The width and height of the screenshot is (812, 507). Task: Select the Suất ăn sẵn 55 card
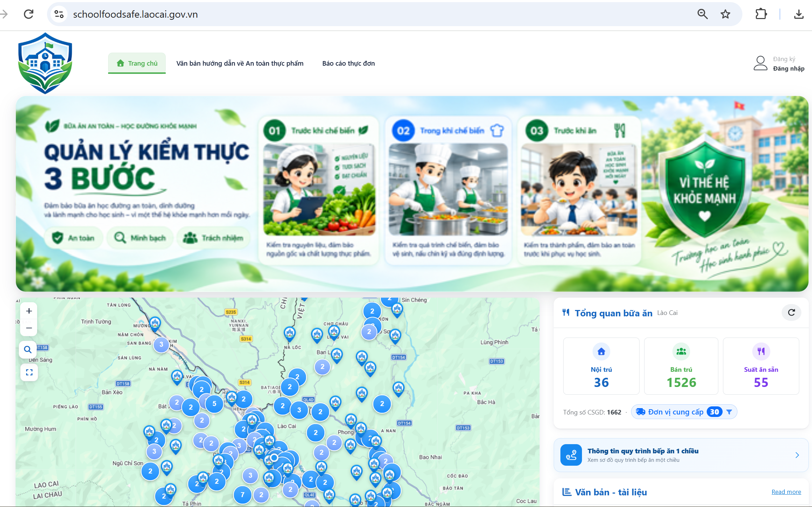click(761, 366)
